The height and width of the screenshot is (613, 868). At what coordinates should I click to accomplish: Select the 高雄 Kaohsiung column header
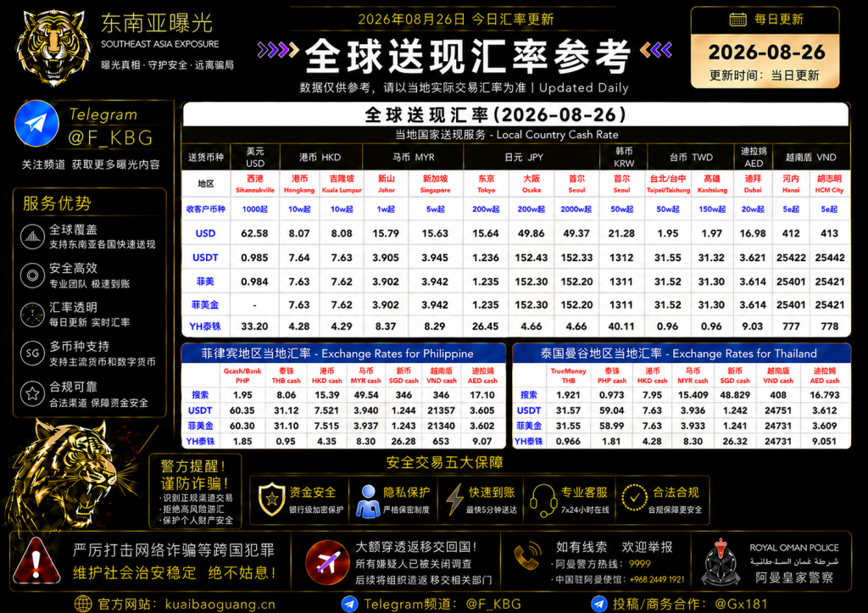click(712, 183)
